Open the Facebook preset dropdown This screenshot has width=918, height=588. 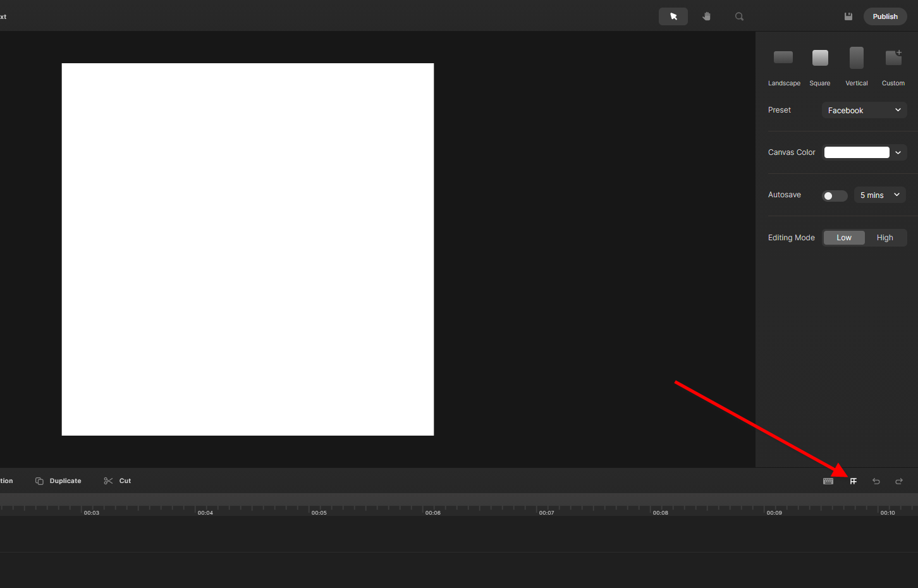click(864, 110)
